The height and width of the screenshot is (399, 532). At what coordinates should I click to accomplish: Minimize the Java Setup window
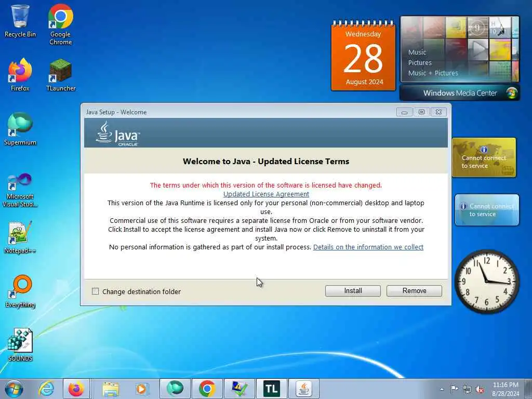point(404,112)
